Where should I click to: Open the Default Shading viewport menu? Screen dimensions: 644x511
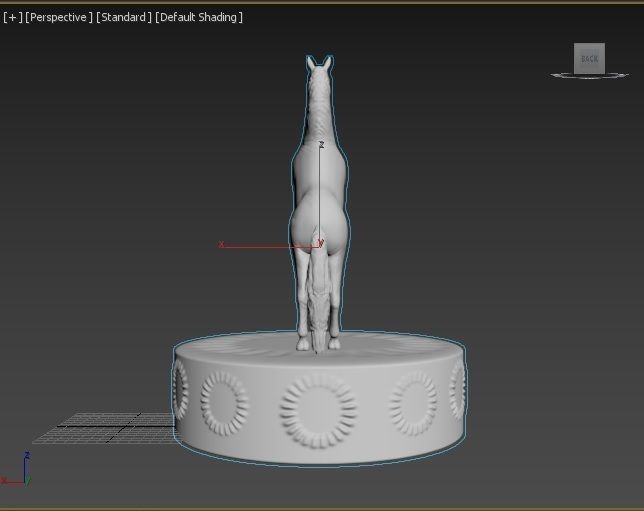coord(199,17)
